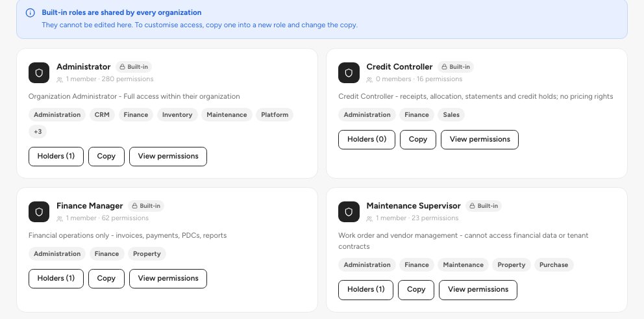Copy the Administrator role

click(x=106, y=156)
